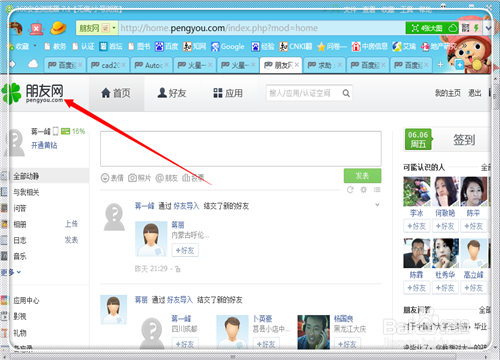
Task: Click the magnifier search icon
Action: (346, 93)
